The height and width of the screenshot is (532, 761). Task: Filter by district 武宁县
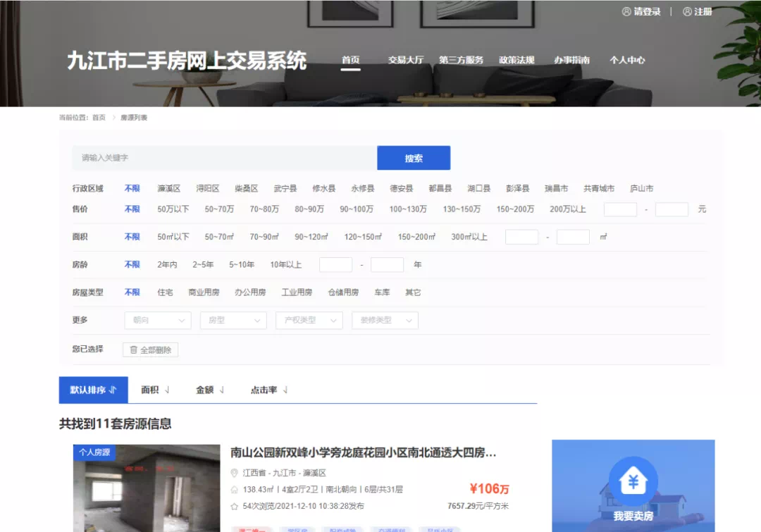coord(285,188)
